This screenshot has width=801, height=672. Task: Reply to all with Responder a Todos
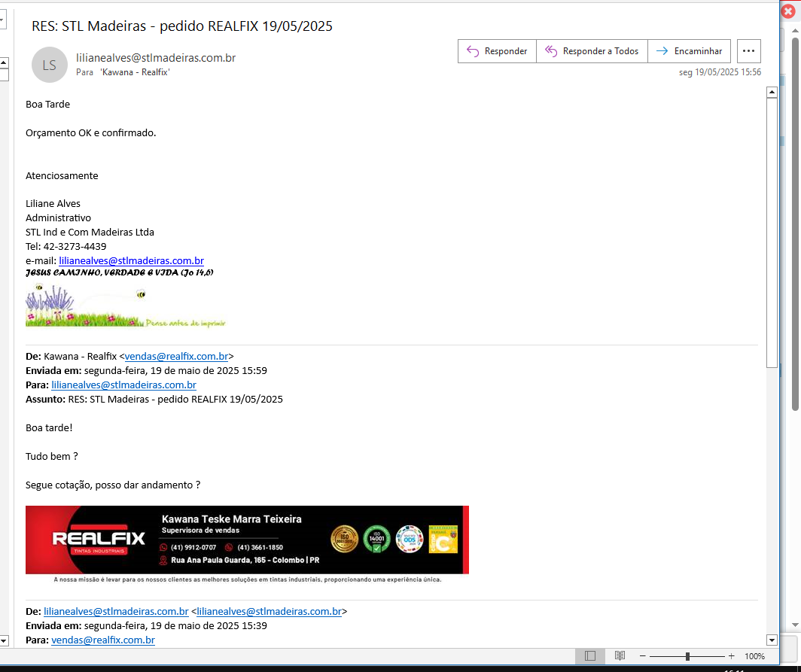592,51
